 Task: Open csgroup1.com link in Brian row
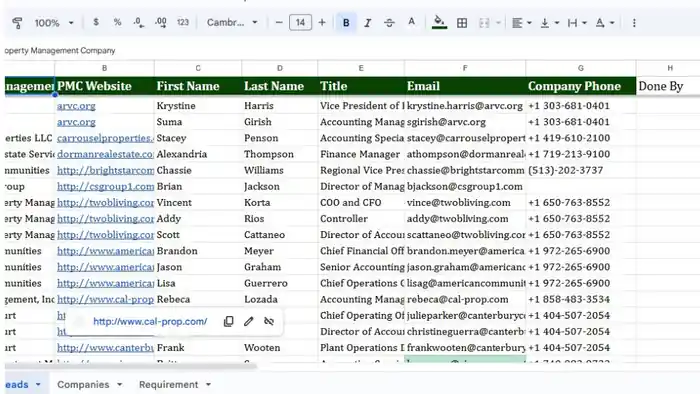pyautogui.click(x=105, y=186)
